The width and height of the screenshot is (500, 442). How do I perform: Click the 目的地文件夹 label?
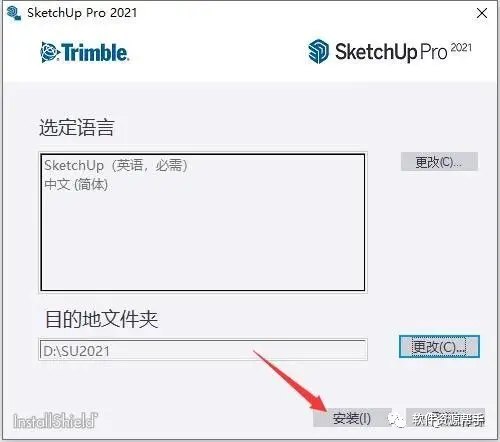pyautogui.click(x=101, y=319)
